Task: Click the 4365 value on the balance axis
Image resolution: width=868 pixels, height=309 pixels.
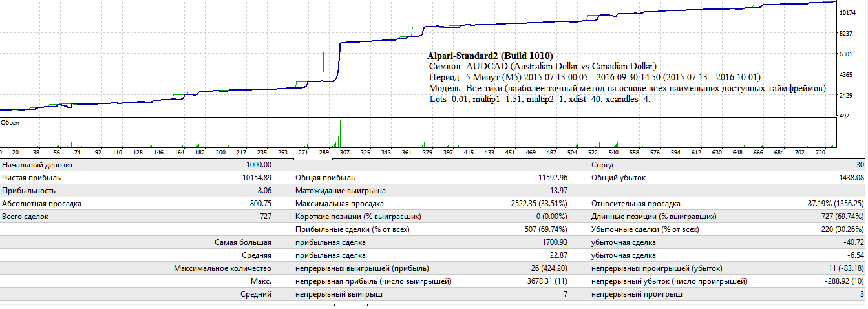Action: (x=846, y=75)
